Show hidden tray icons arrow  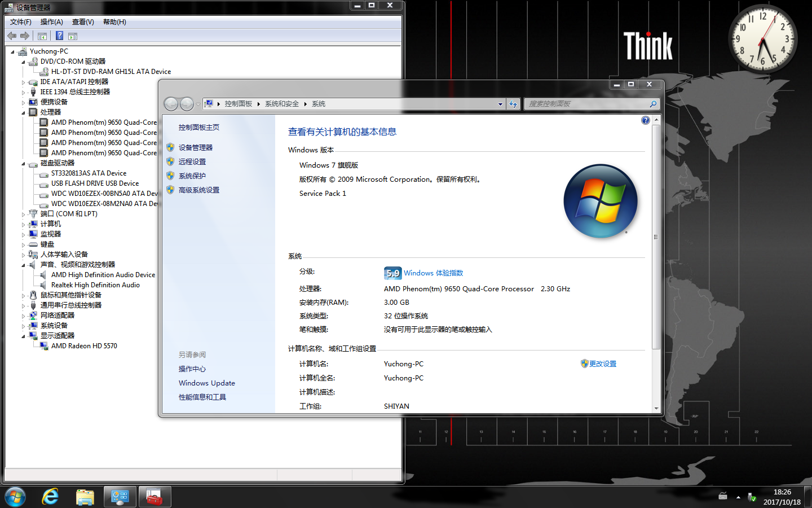[738, 497]
